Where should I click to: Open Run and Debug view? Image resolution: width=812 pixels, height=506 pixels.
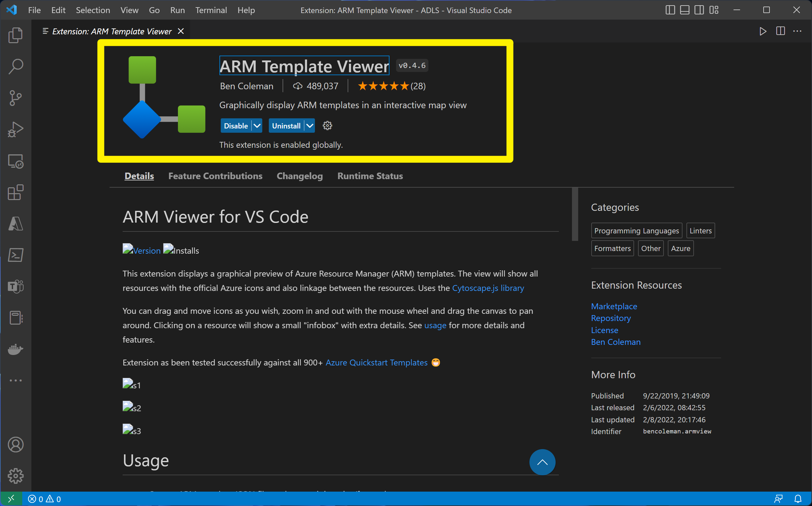[15, 129]
